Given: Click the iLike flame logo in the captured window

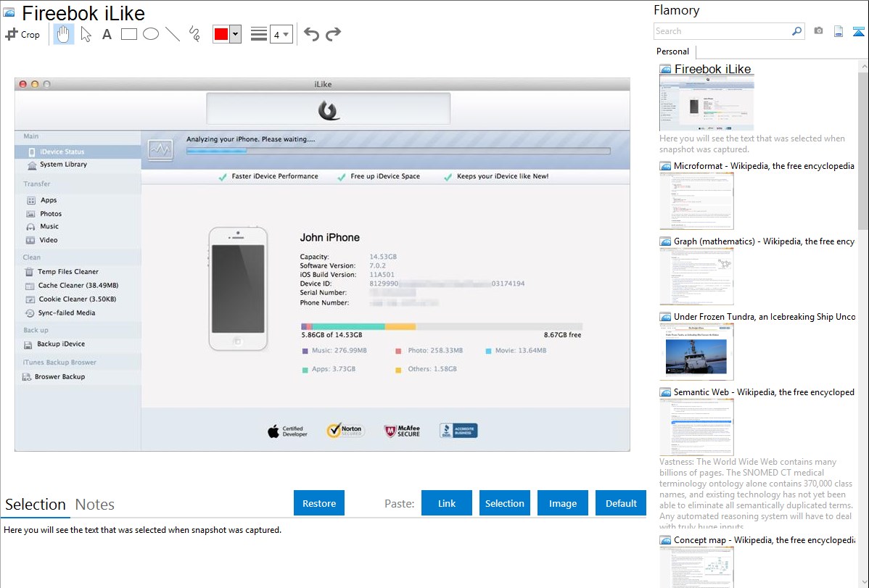Looking at the screenshot, I should [x=329, y=109].
